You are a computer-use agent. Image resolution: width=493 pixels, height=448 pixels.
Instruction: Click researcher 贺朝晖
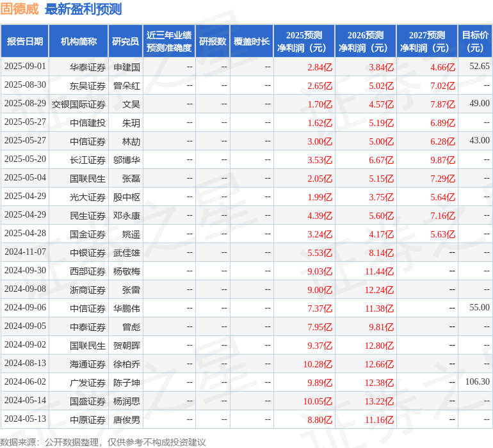127,346
